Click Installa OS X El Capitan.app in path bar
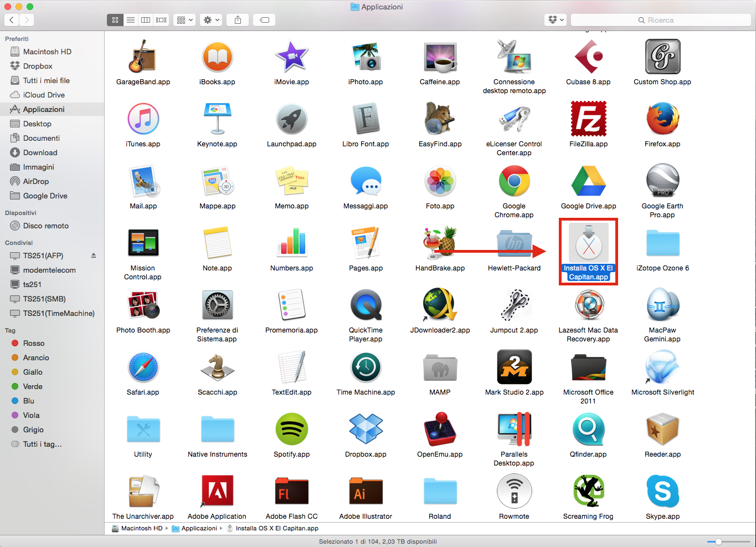 click(272, 528)
